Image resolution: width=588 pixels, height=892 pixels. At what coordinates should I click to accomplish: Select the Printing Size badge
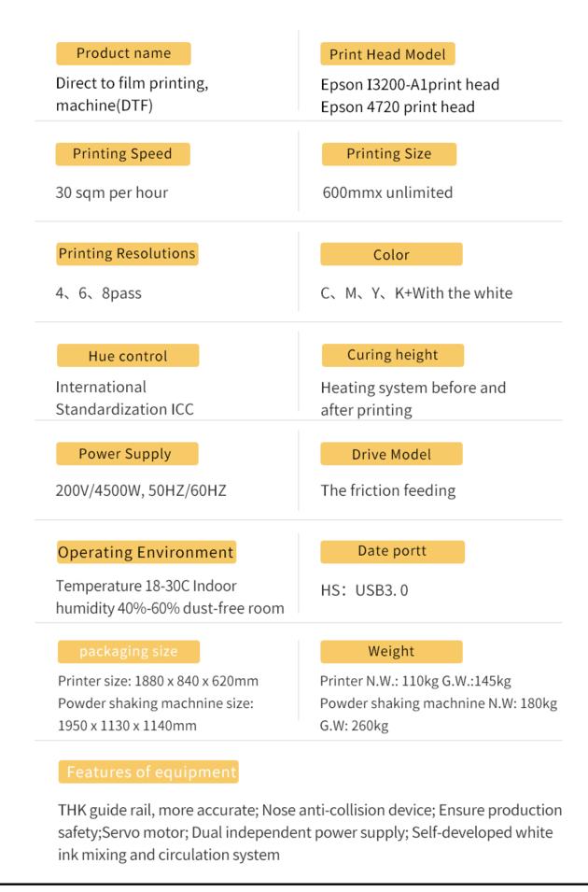389,154
